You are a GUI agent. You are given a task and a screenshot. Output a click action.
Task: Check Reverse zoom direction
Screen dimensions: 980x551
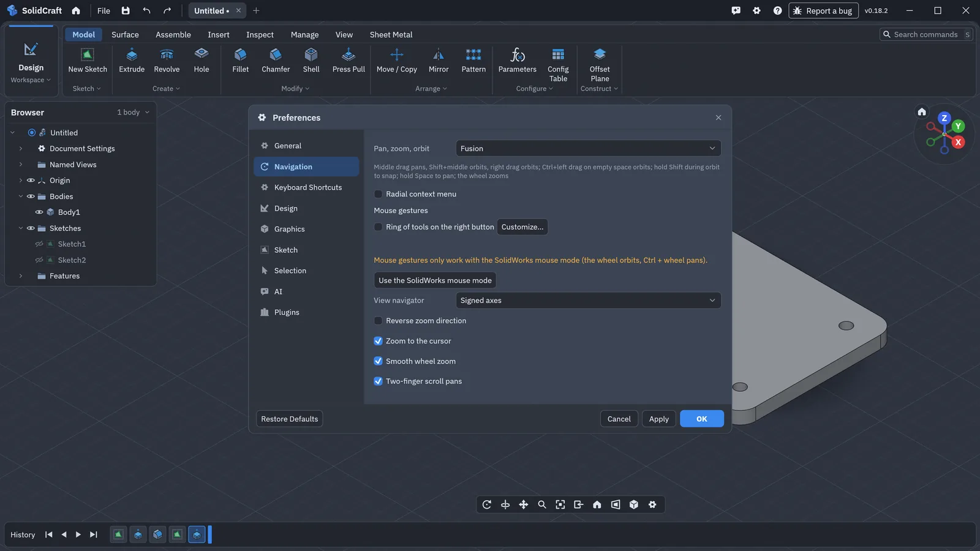[378, 321]
